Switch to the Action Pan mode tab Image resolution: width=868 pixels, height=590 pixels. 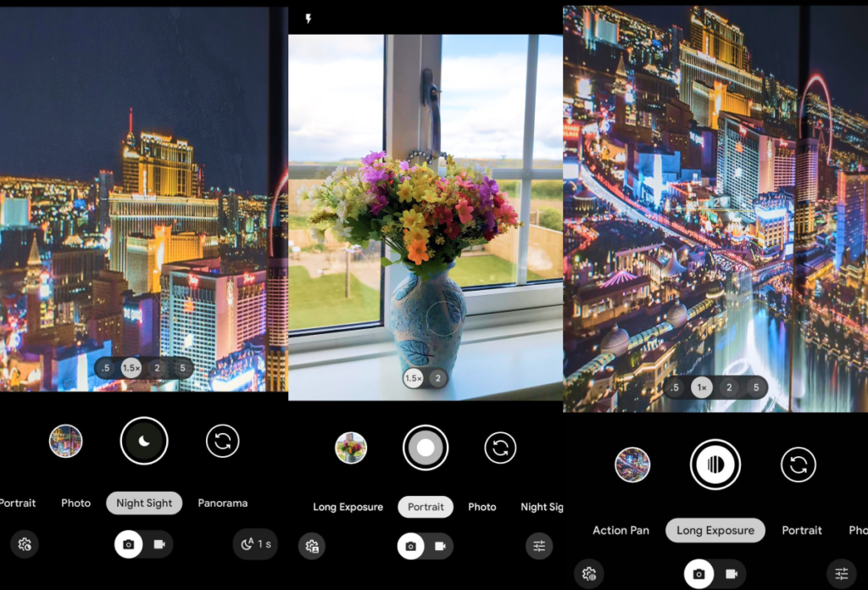click(x=620, y=531)
